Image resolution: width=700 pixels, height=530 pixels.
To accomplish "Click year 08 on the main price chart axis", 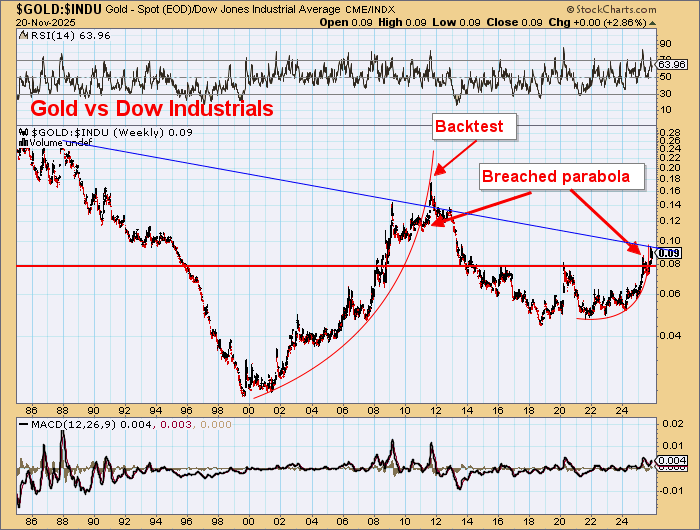I will pos(374,410).
